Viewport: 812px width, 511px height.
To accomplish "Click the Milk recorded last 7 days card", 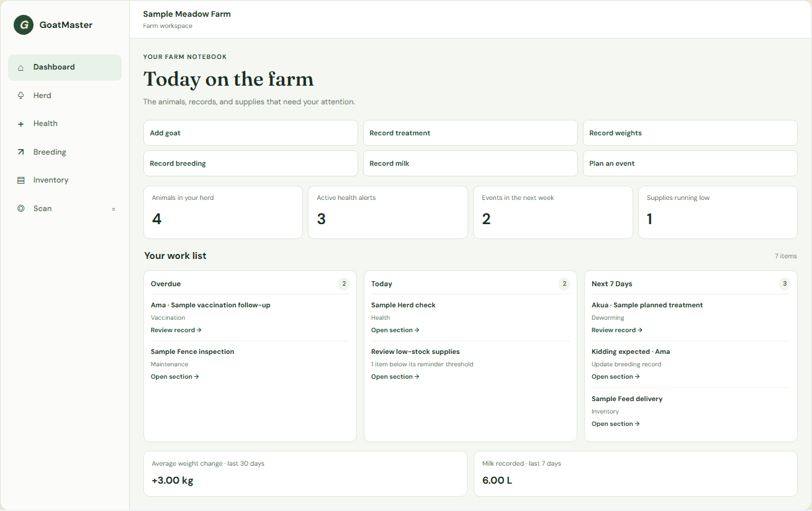I will tap(636, 474).
